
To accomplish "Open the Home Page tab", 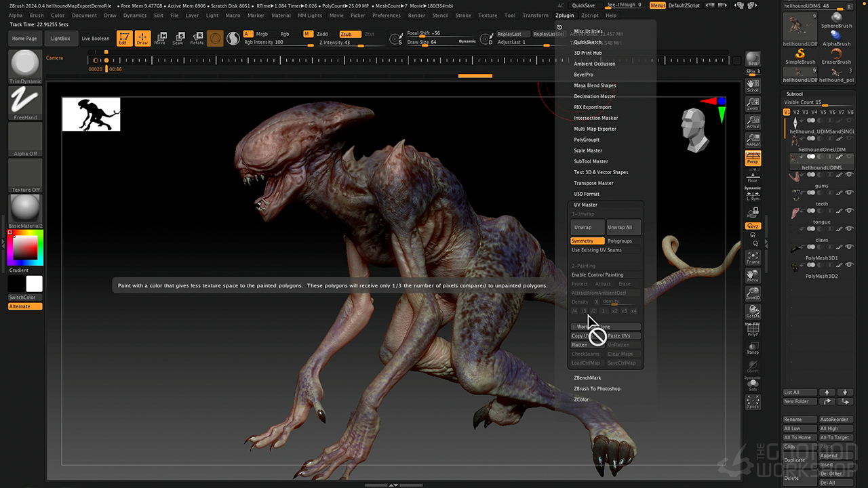I will point(24,39).
